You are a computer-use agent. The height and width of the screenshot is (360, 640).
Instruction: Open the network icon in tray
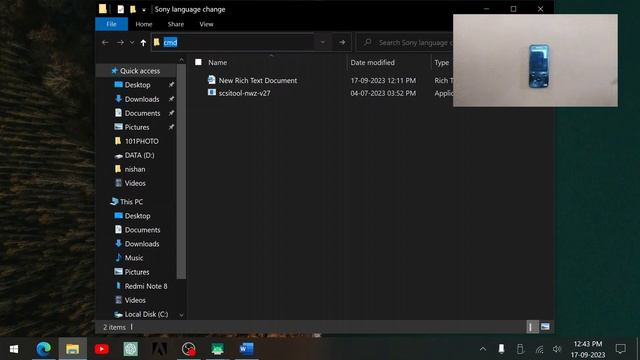point(540,349)
